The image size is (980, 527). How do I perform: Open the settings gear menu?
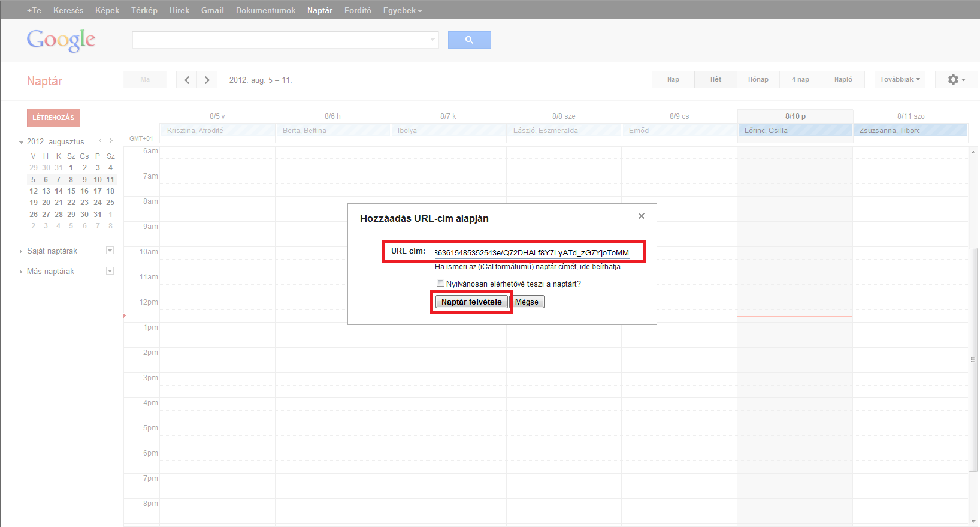[956, 79]
